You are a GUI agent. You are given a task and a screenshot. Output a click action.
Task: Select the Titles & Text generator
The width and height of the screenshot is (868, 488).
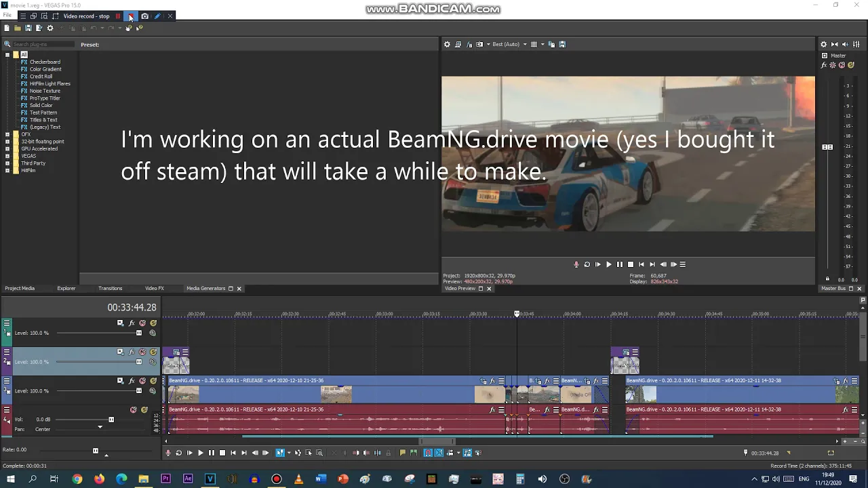(x=43, y=120)
